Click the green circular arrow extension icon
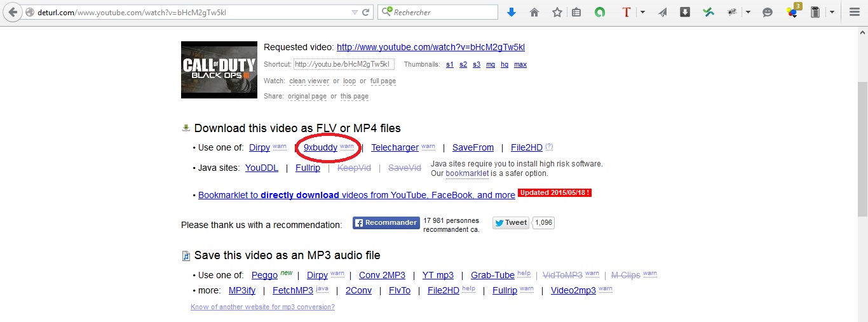The height and width of the screenshot is (322, 868). (x=600, y=12)
